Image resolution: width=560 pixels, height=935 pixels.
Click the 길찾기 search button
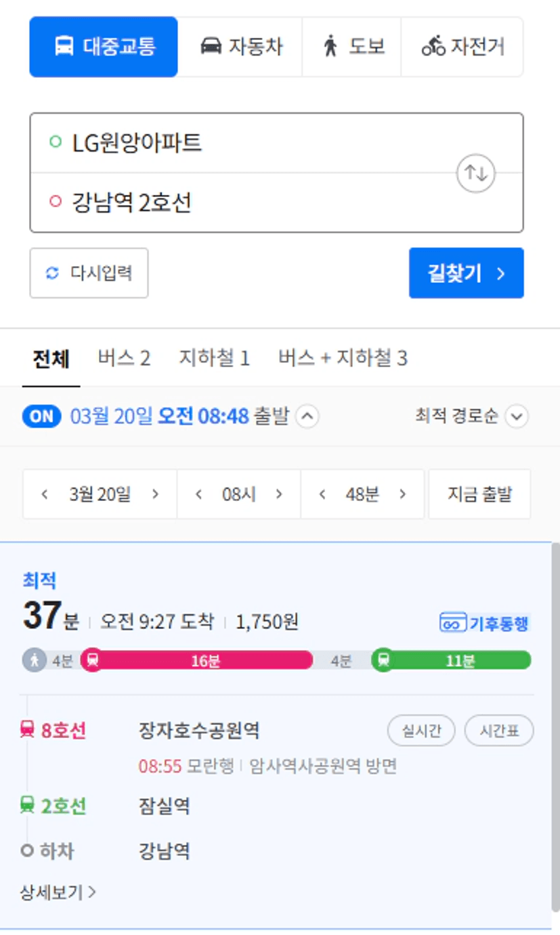[x=466, y=273]
